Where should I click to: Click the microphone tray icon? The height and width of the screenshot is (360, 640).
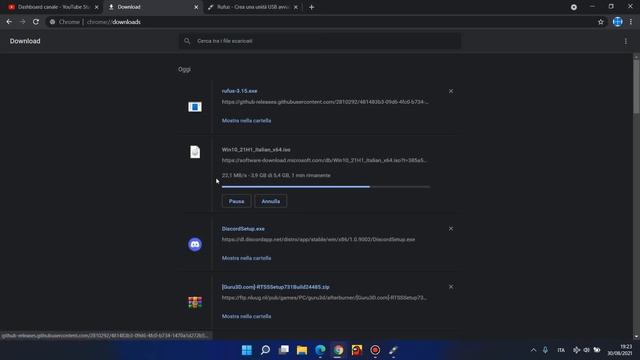point(545,350)
